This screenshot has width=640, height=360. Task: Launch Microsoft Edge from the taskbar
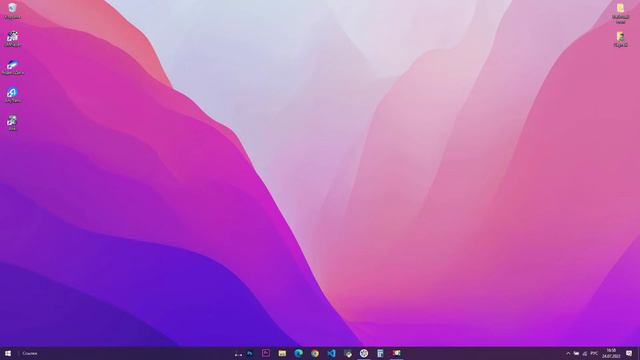pos(298,353)
